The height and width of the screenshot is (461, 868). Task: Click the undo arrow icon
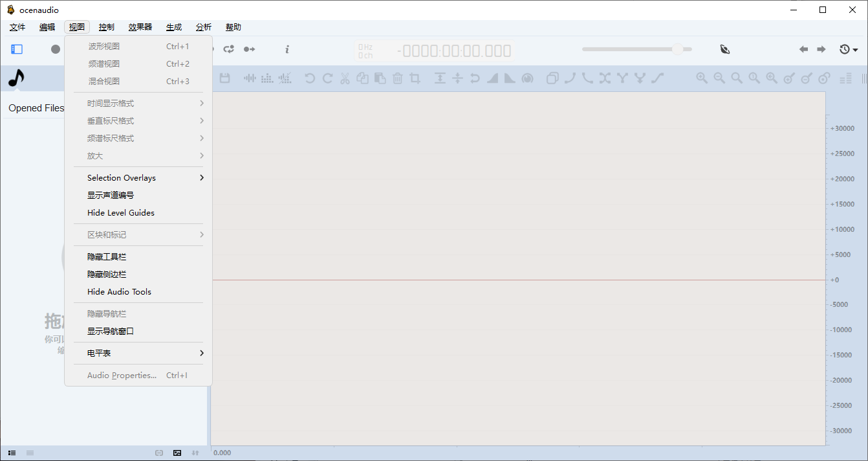tap(310, 78)
